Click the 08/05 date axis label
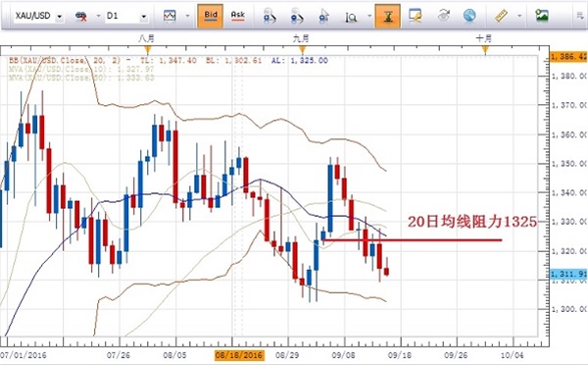 (174, 355)
